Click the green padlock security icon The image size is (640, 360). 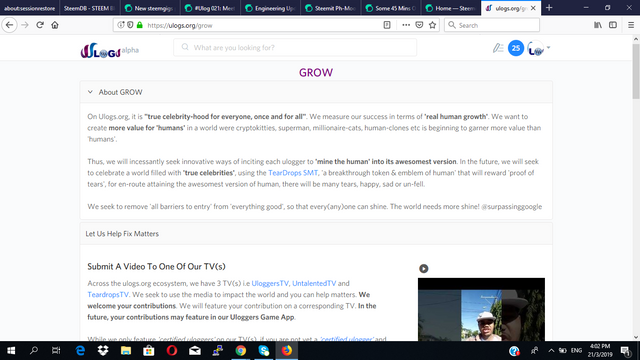tap(140, 25)
